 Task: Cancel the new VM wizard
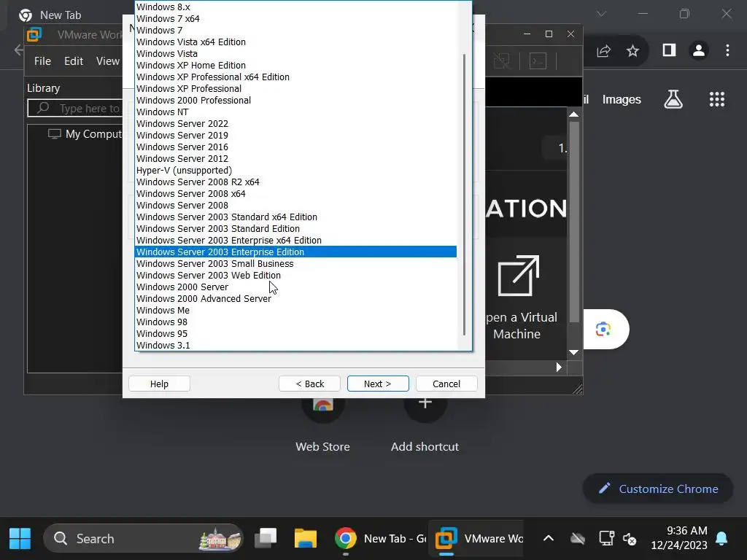pos(446,384)
